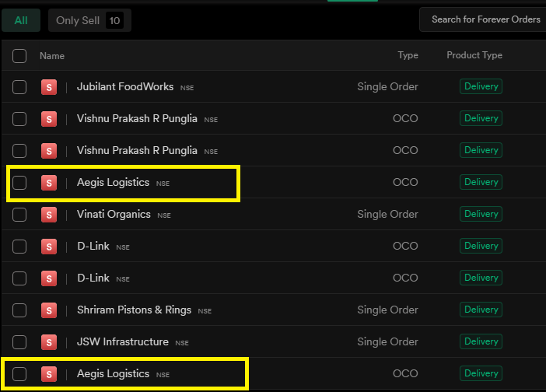This screenshot has height=392, width=546.
Task: Open the Only Sell tab
Action: [x=89, y=20]
